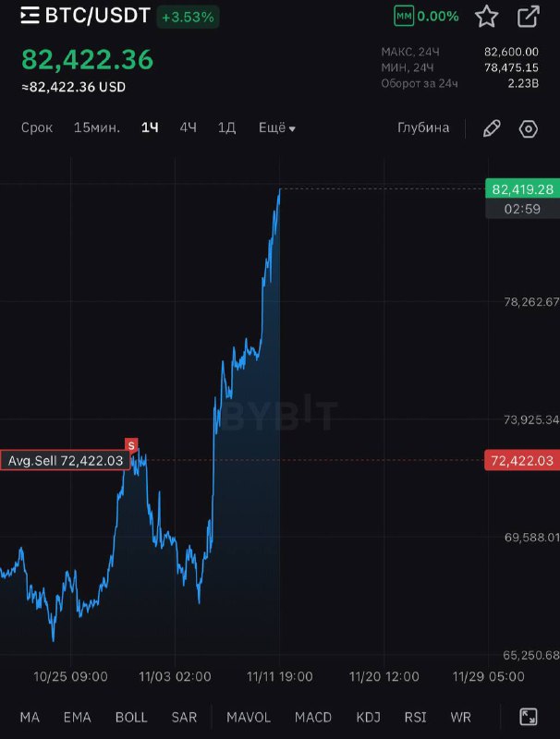Tap the +3.53% change badge
The image size is (560, 739).
tap(188, 17)
